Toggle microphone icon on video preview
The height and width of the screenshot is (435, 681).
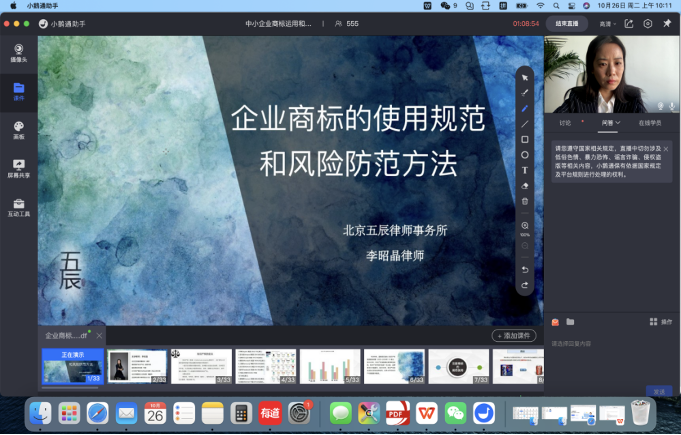click(x=672, y=105)
